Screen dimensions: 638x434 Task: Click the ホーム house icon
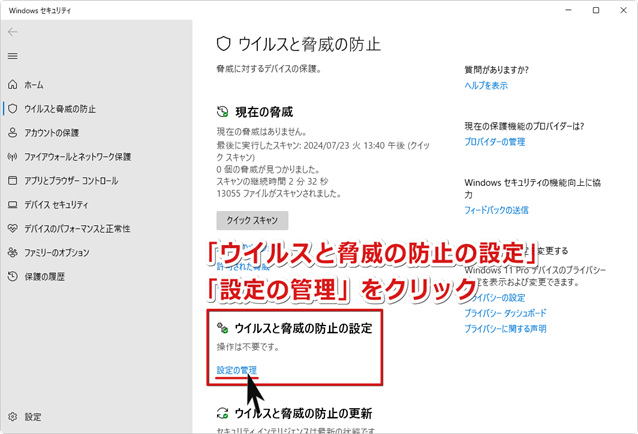(13, 85)
